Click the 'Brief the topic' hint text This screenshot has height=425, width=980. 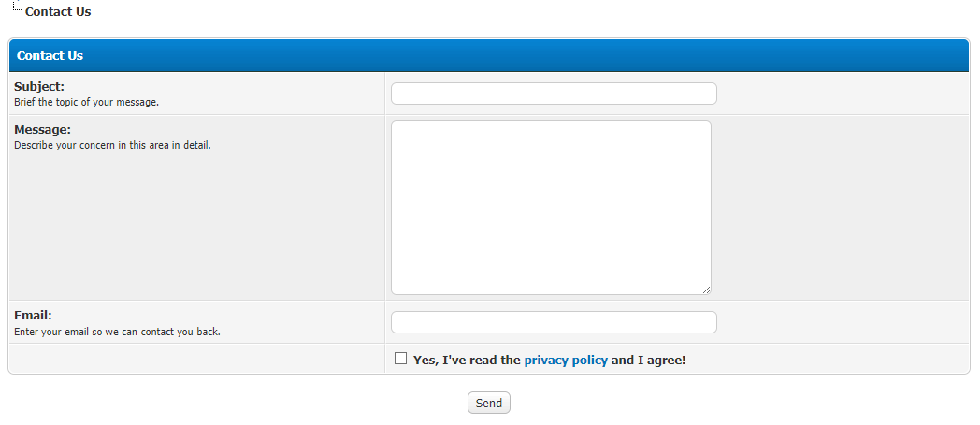pyautogui.click(x=86, y=102)
